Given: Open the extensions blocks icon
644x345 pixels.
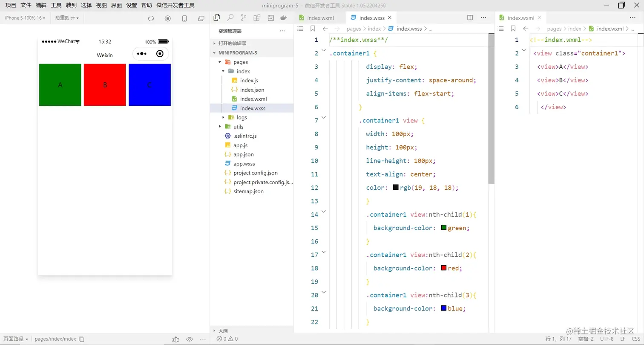Looking at the screenshot, I should (257, 17).
